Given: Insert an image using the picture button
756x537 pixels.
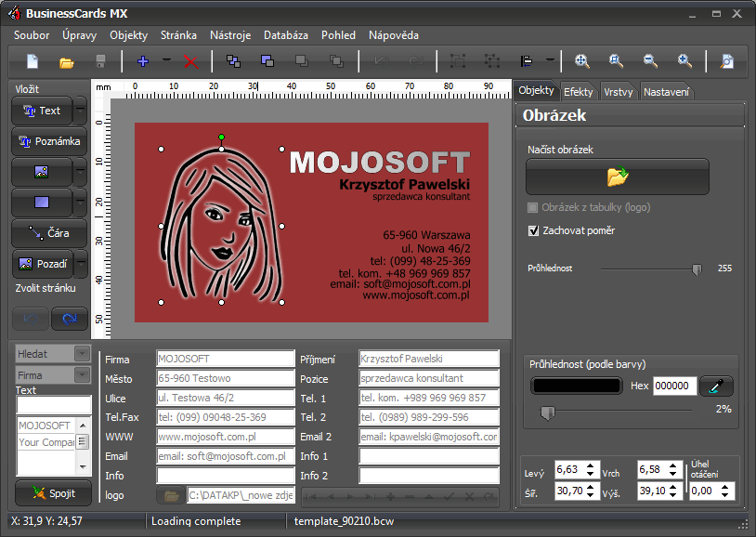Looking at the screenshot, I should pos(41,172).
